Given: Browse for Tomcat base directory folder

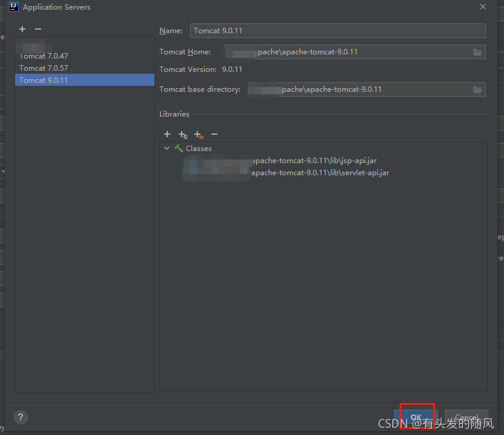Looking at the screenshot, I should pyautogui.click(x=477, y=89).
